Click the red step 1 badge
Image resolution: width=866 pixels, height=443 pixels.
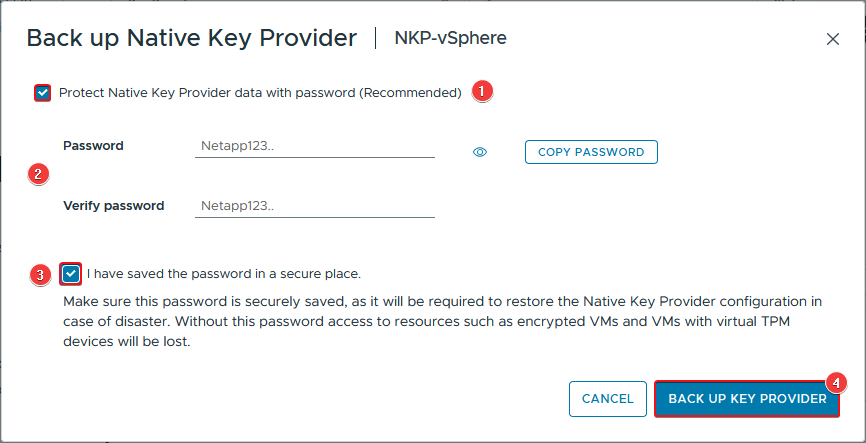(482, 91)
